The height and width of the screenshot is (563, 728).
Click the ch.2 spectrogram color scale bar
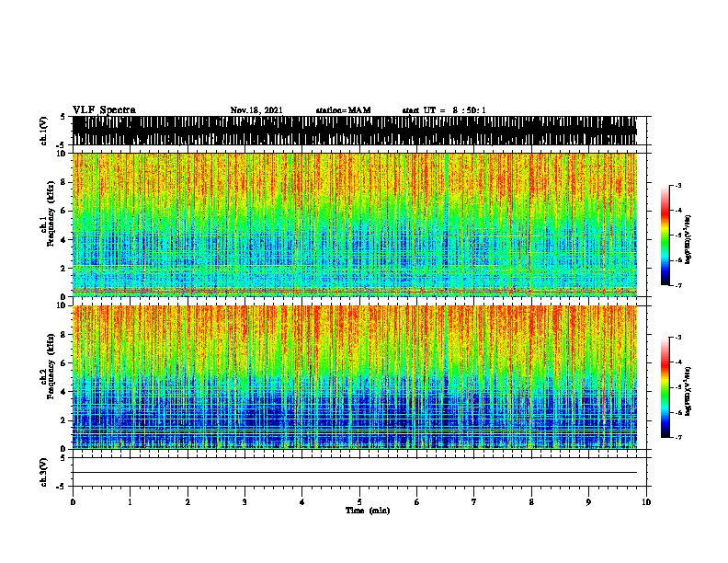point(665,387)
